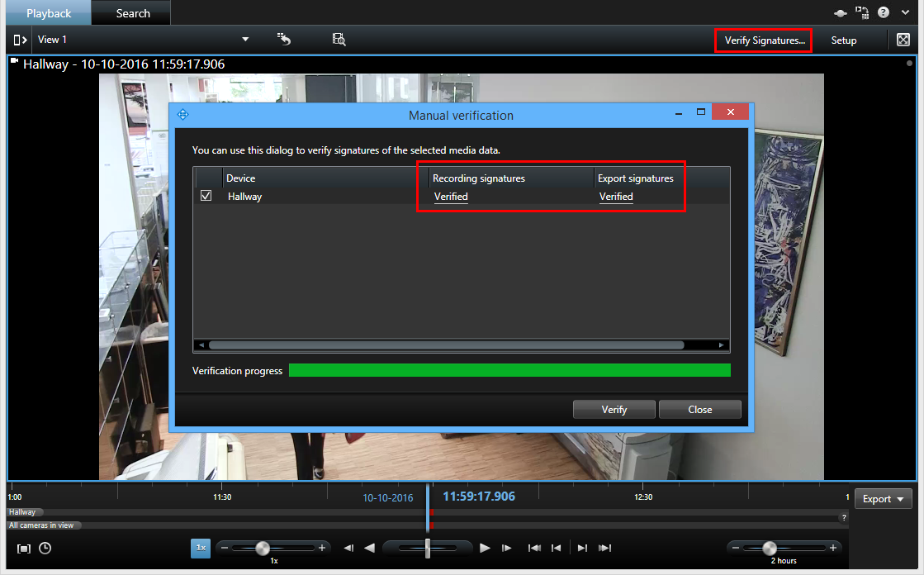Jump to the last sequence icon
This screenshot has width=924, height=575.
[x=605, y=548]
